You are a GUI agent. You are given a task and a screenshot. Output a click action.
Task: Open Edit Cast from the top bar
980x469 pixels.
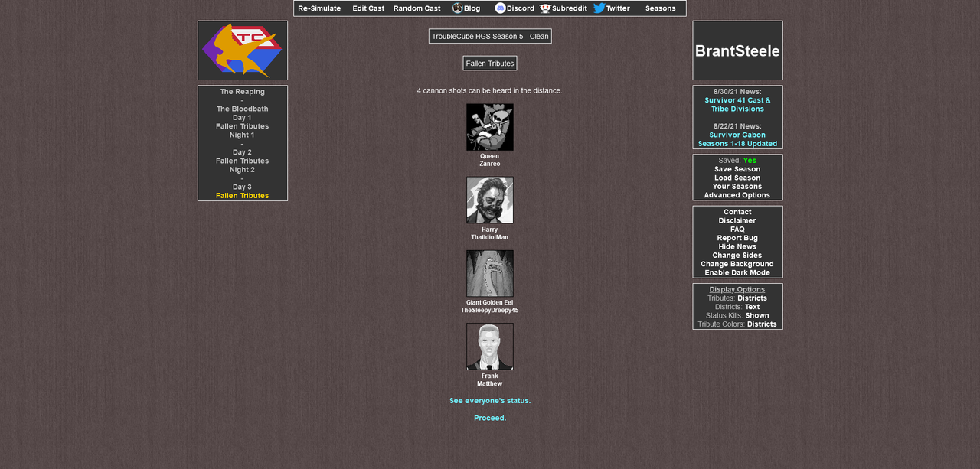[368, 8]
